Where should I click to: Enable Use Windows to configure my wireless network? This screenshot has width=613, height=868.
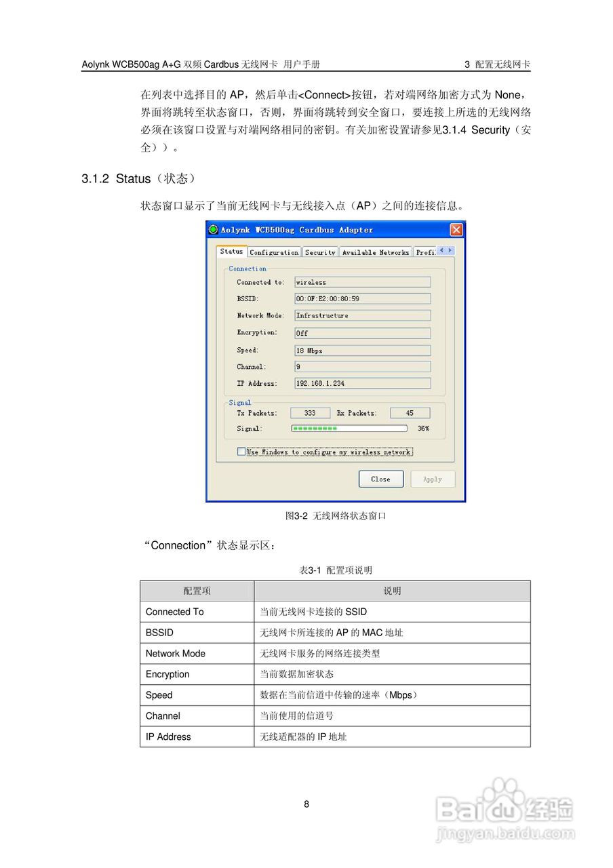coord(241,452)
